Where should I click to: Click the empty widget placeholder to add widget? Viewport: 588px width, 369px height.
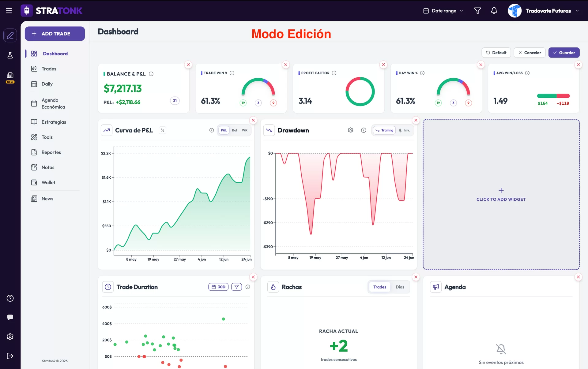pos(501,195)
